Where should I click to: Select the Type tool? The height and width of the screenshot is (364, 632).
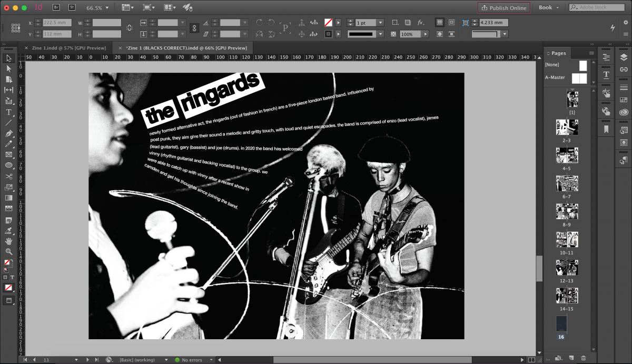(x=9, y=112)
